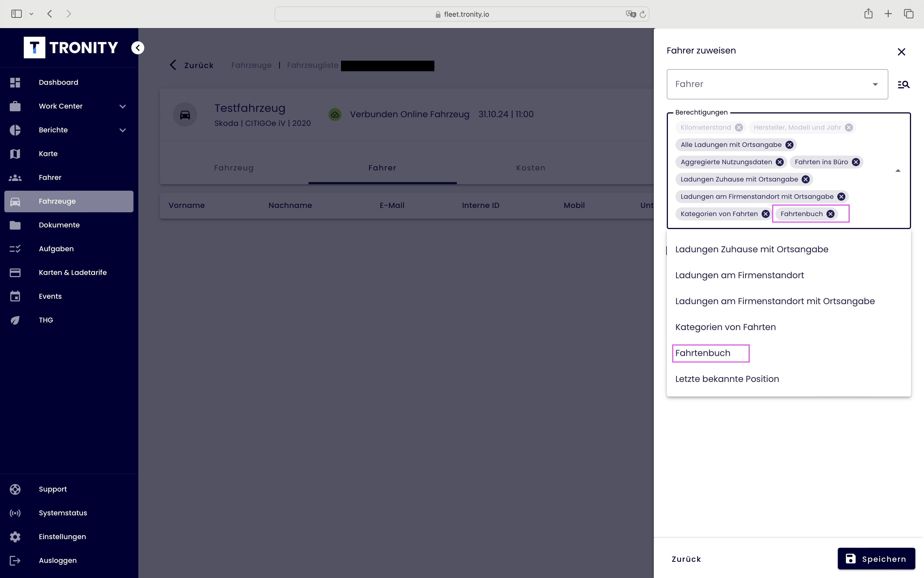Remove Alle Ladungen mit Ortsangabe chip
924x578 pixels.
(x=789, y=145)
